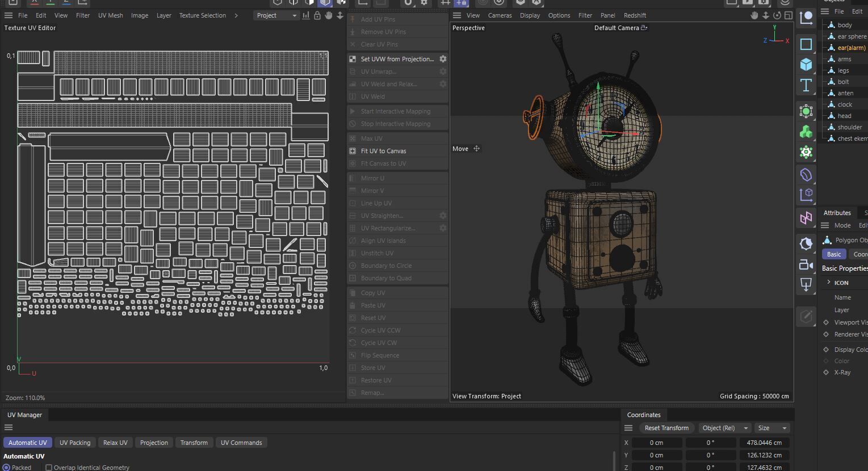This screenshot has width=868, height=471.
Task: Toggle Display Color keyframe diamond
Action: (826, 350)
